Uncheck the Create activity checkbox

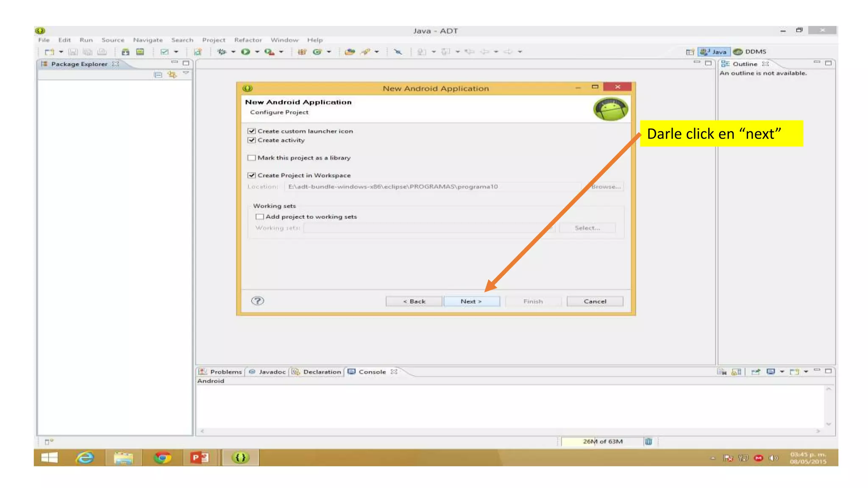252,140
